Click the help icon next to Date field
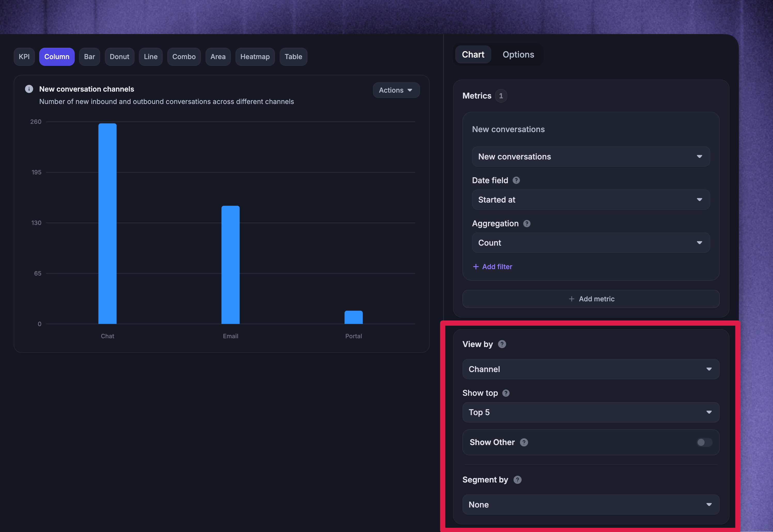The width and height of the screenshot is (773, 532). pos(516,180)
